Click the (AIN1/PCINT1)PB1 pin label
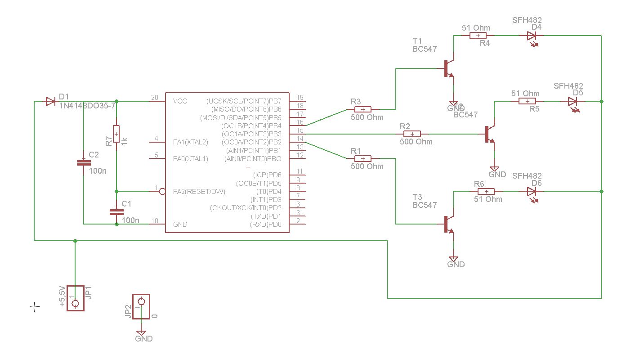This screenshot has width=644, height=364. (254, 150)
